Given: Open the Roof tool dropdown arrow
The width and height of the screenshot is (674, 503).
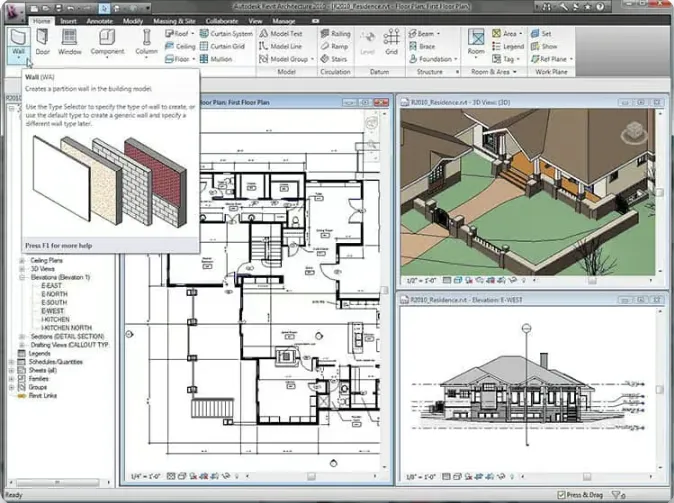Looking at the screenshot, I should [x=193, y=34].
